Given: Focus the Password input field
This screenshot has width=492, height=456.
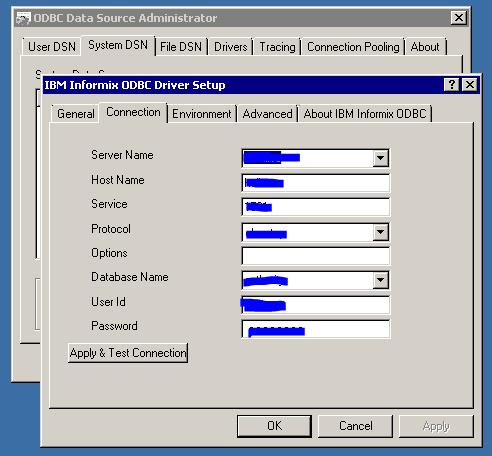Looking at the screenshot, I should [x=315, y=329].
